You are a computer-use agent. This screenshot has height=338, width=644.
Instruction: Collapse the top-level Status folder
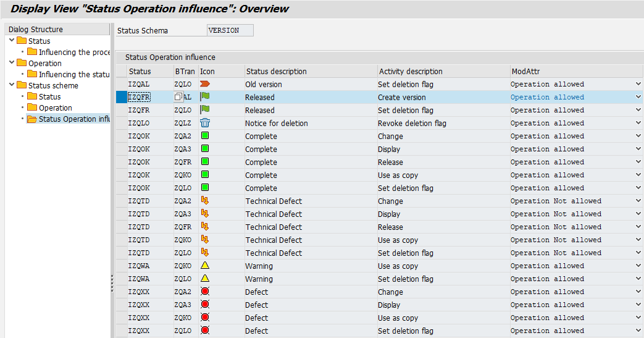12,41
